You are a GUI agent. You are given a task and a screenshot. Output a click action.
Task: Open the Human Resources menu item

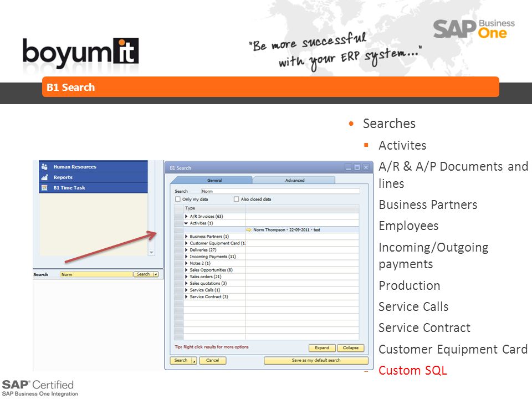coord(93,167)
